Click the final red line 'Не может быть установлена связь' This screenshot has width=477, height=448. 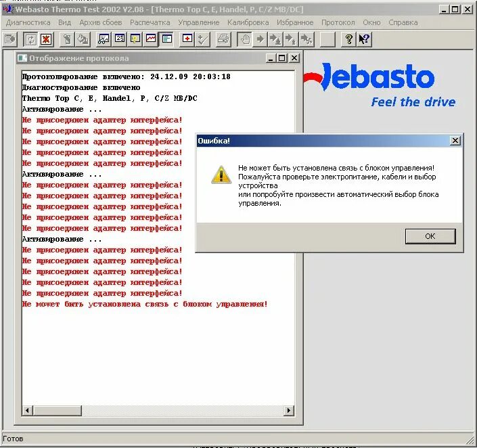145,304
